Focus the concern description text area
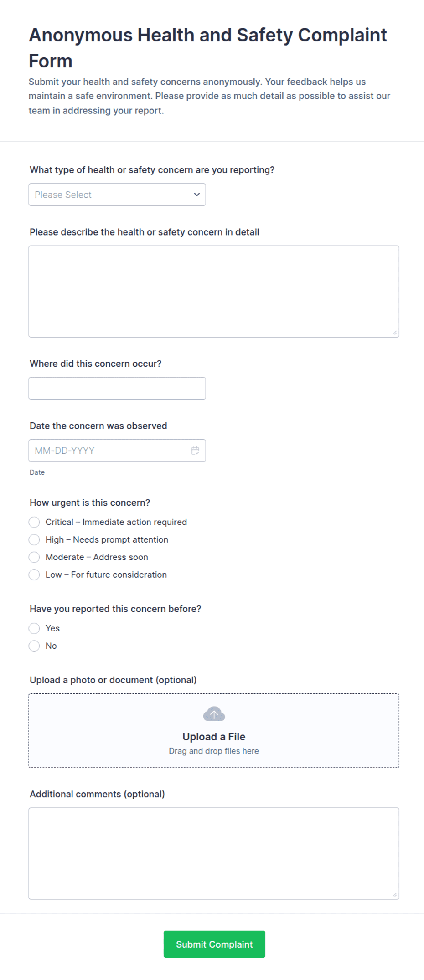This screenshot has height=980, width=424. 214,292
